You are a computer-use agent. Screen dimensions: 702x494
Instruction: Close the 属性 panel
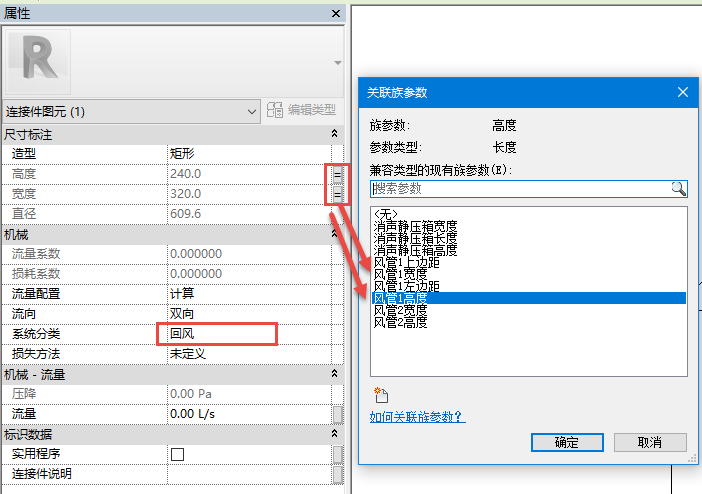pos(336,13)
